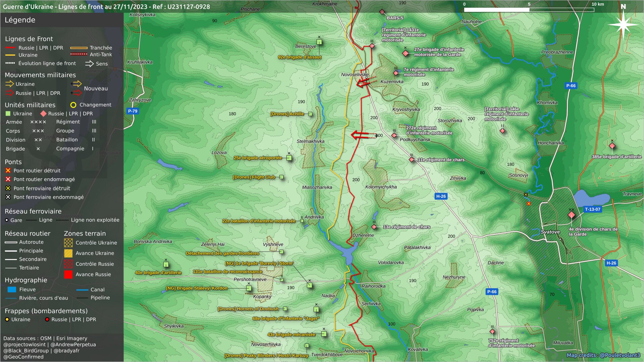Image resolution: width=644 pixels, height=362 pixels.
Task: Click the destroyed railway bridge X near Svatove
Action: [x=526, y=194]
